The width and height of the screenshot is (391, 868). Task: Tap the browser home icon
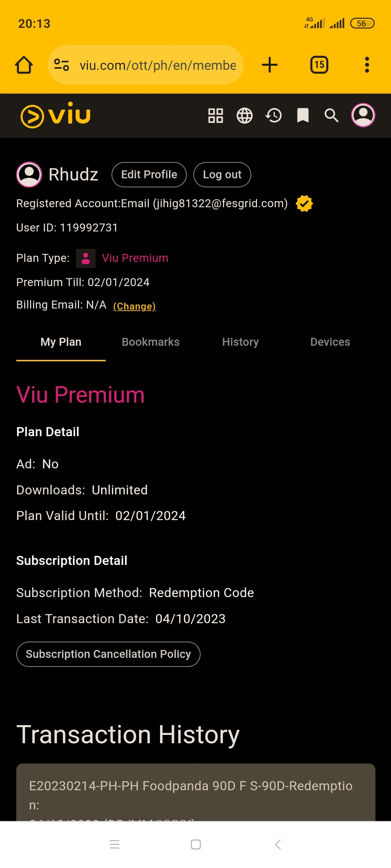tap(24, 65)
